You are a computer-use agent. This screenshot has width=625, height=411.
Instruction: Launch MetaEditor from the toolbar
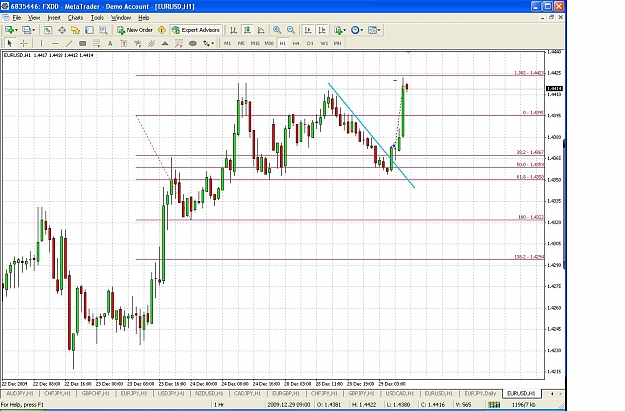pos(162,30)
